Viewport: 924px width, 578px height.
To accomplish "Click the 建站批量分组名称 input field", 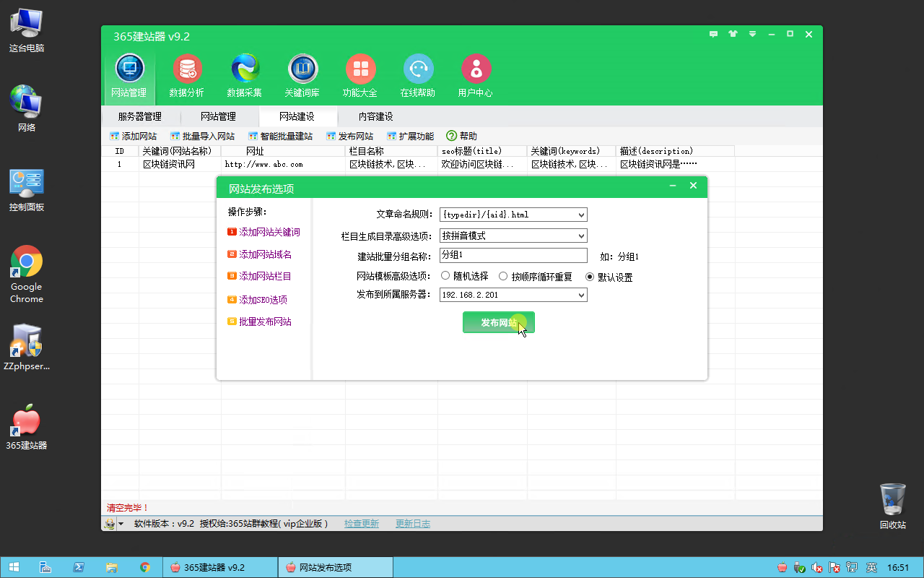I will tap(513, 256).
